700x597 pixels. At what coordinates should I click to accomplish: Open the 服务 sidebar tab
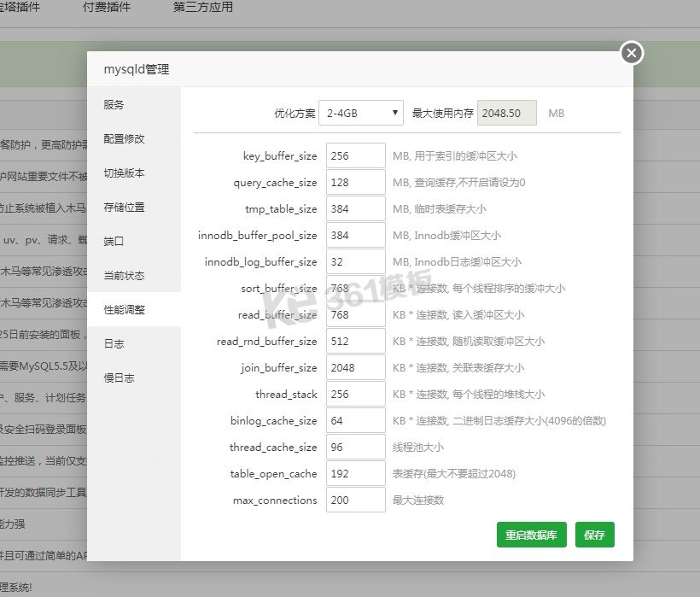pos(134,104)
